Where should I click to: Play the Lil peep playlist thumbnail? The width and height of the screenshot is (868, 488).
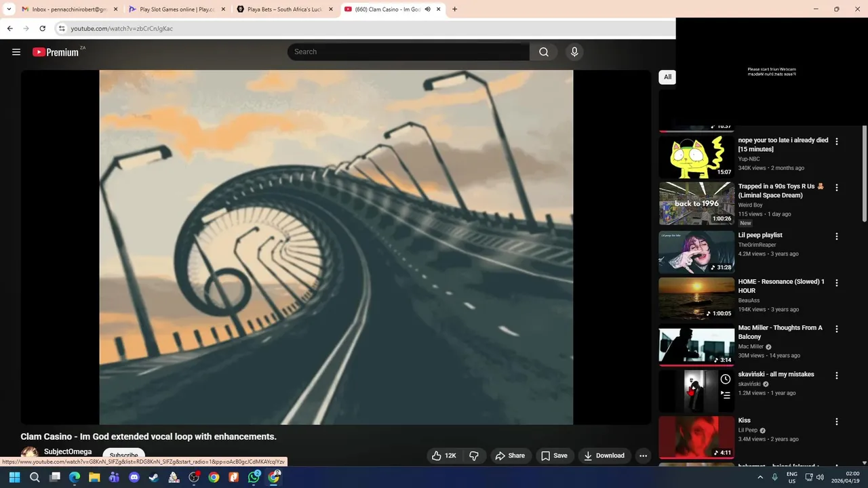point(696,252)
